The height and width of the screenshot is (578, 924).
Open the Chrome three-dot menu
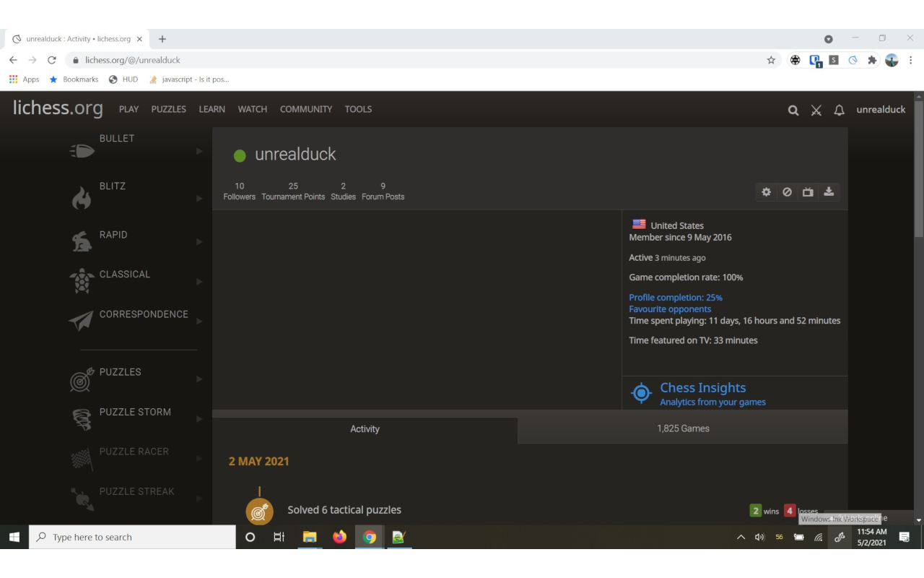(910, 60)
